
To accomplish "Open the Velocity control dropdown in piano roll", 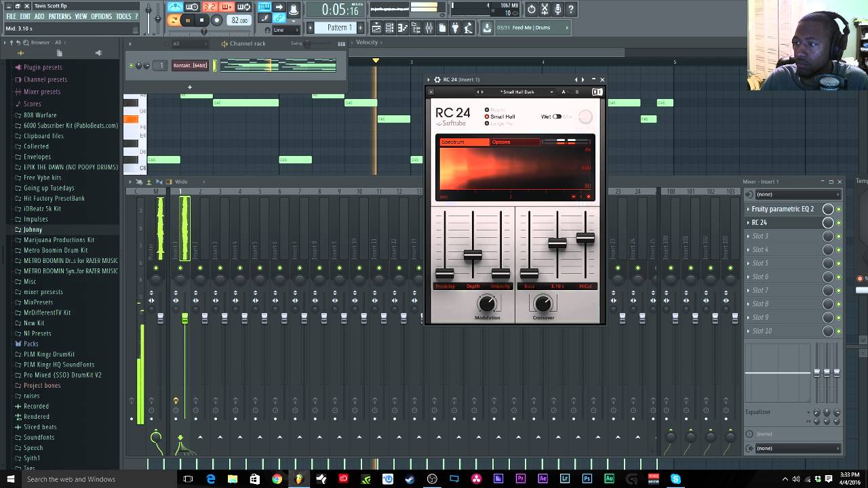I will [367, 43].
